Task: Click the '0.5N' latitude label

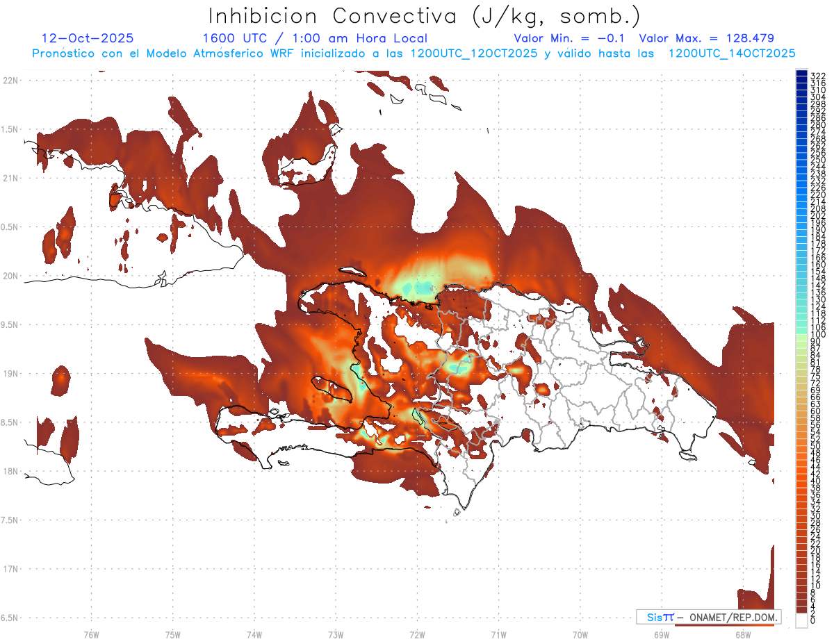Action: [10, 227]
